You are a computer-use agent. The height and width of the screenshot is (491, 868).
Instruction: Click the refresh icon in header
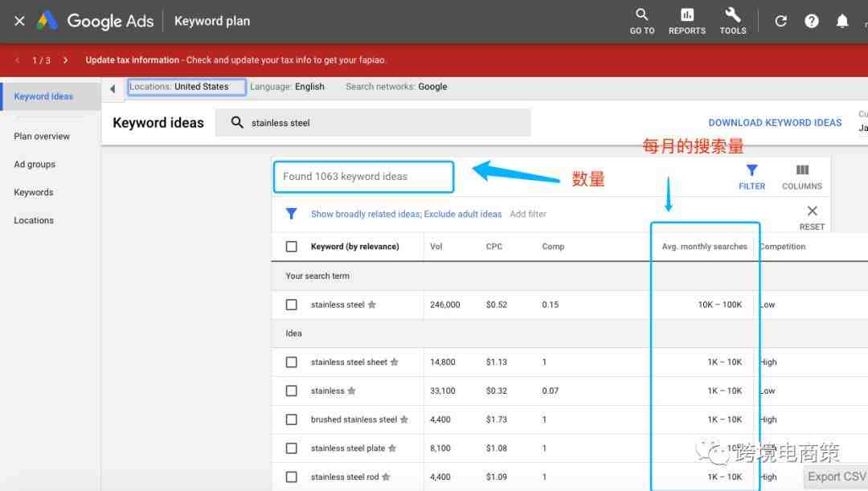(781, 21)
